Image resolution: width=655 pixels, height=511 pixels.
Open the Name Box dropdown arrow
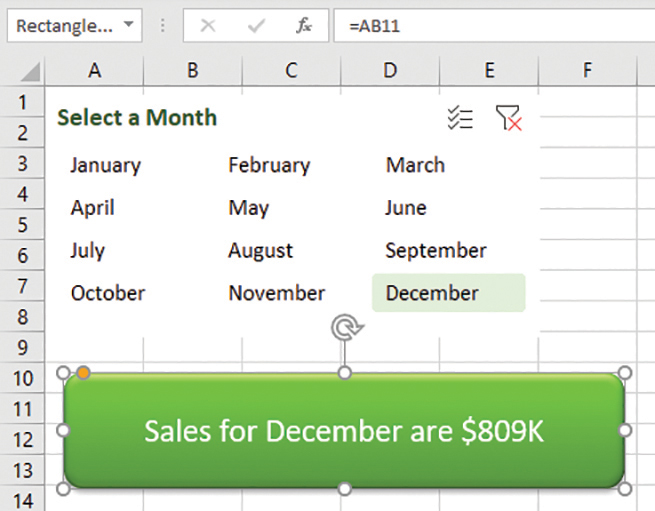[127, 26]
